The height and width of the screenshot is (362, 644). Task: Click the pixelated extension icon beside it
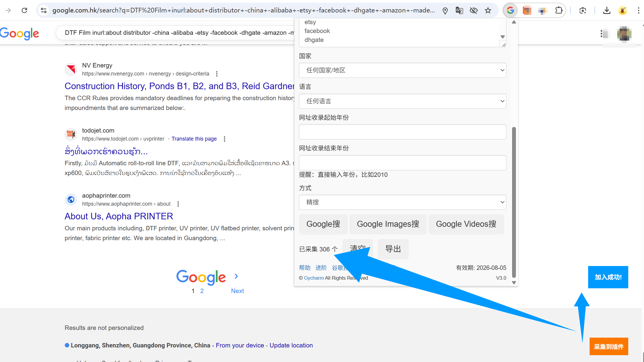(x=542, y=11)
